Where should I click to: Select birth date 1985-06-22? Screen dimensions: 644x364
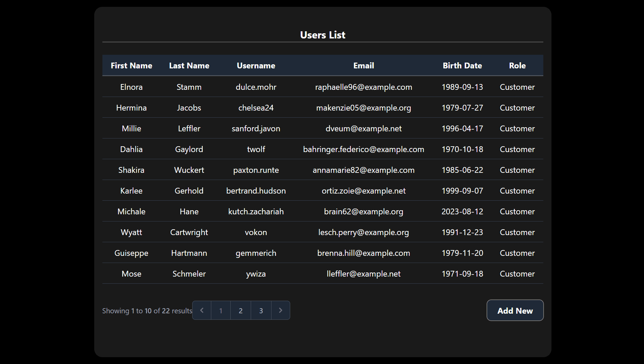(x=462, y=170)
